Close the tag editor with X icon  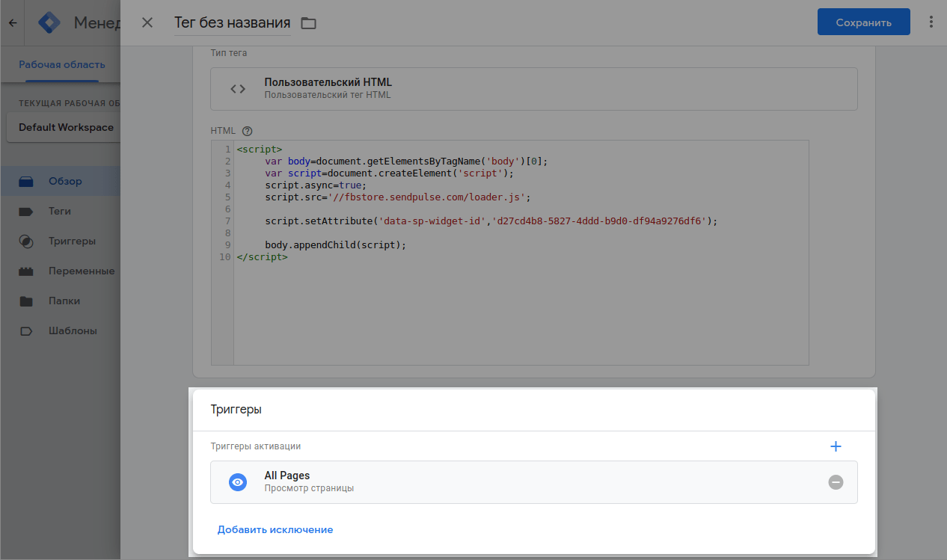[x=147, y=22]
